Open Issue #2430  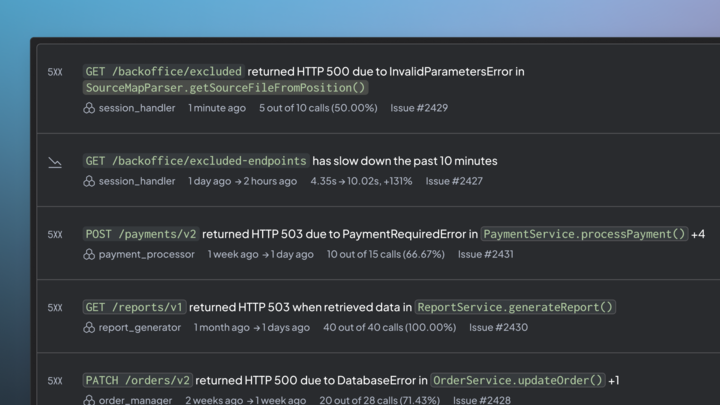point(498,327)
